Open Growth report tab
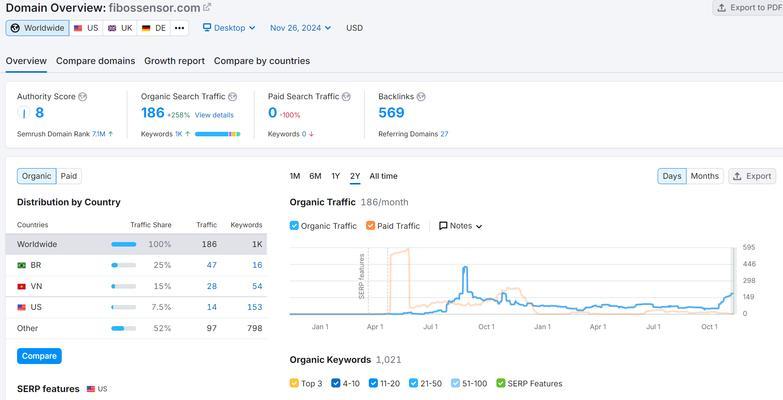This screenshot has width=783, height=400. tap(174, 61)
